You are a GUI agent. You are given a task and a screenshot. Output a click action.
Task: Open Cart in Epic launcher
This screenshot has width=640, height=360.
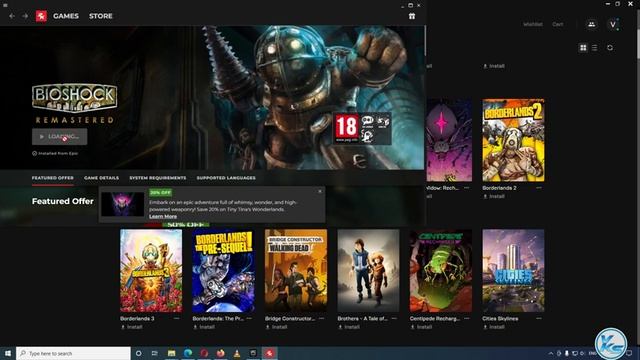pos(558,24)
